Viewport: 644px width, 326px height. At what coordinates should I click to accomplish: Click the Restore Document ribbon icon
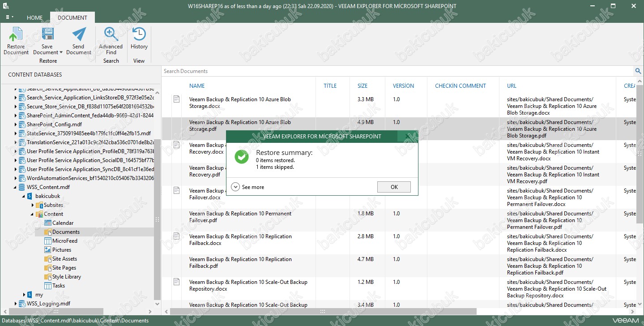pyautogui.click(x=16, y=35)
